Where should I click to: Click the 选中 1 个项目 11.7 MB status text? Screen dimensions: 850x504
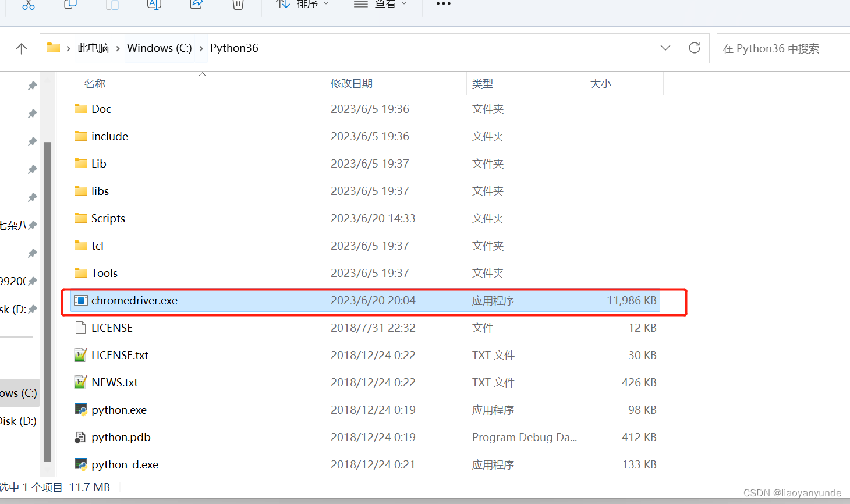pyautogui.click(x=55, y=487)
